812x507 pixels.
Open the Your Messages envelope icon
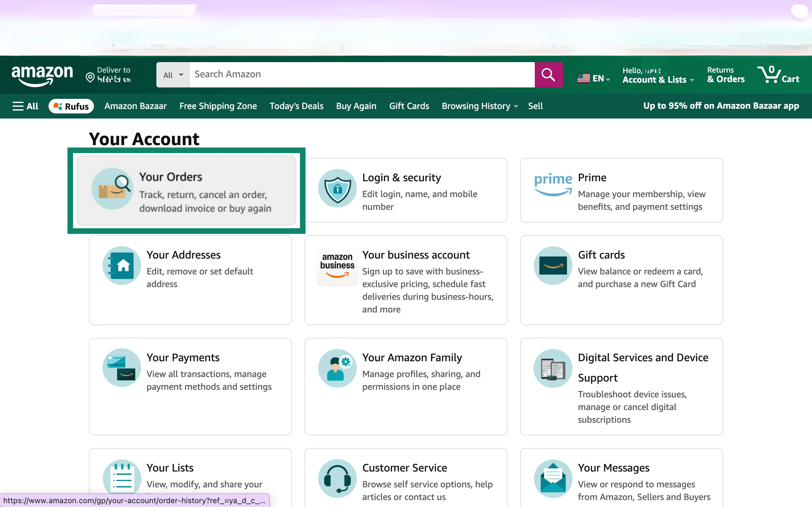(x=553, y=478)
